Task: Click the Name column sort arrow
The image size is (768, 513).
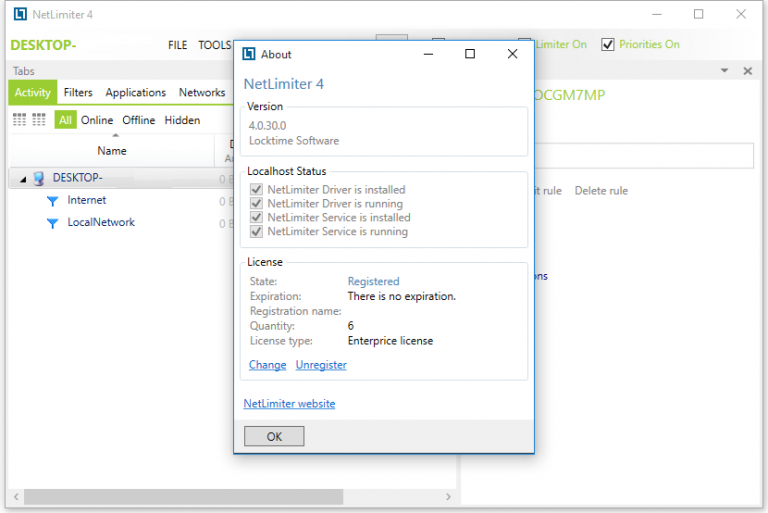Action: [x=116, y=135]
